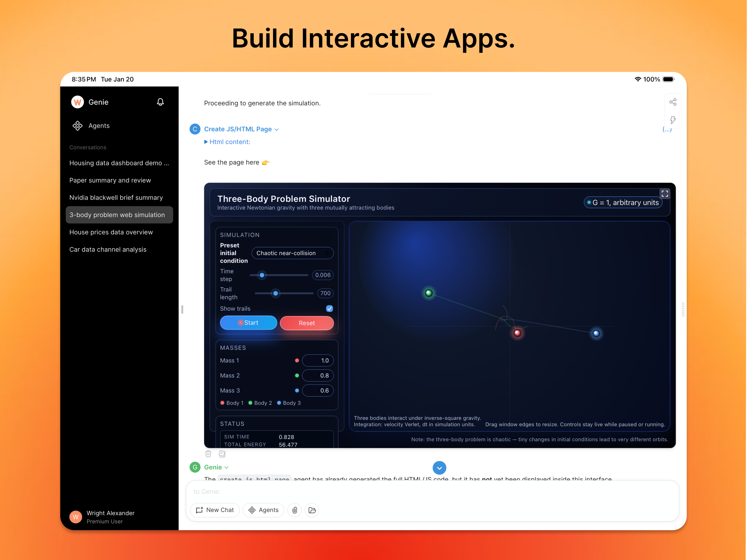The image size is (747, 560).
Task: Focus the 'to Genie:' message input
Action: 432,492
